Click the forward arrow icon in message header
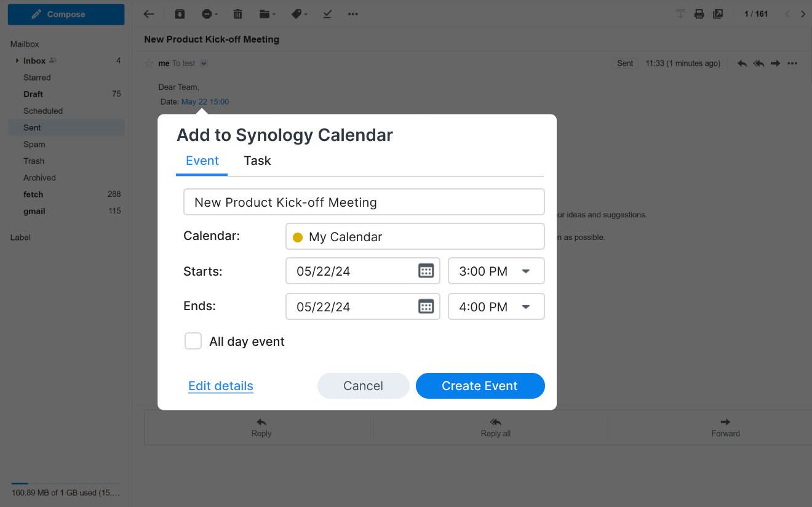The height and width of the screenshot is (507, 812). 776,63
